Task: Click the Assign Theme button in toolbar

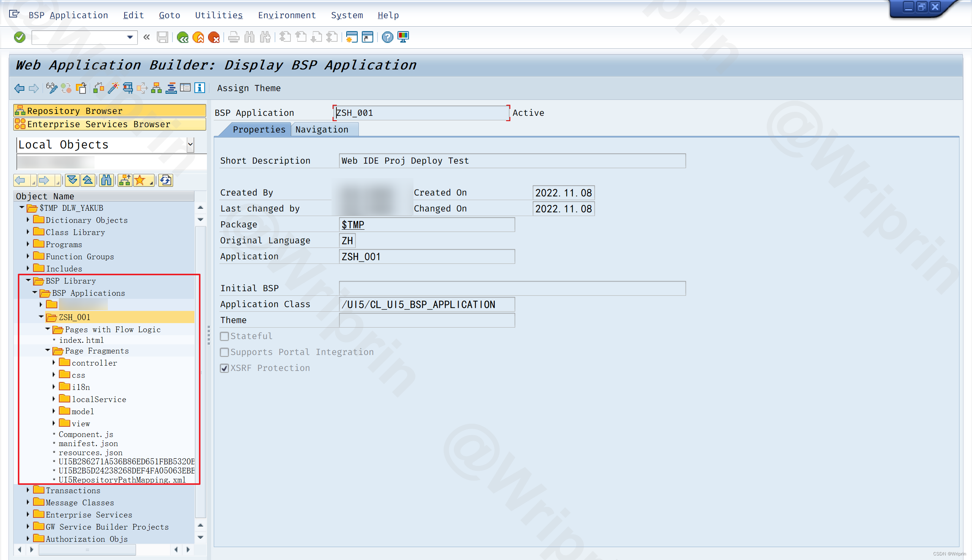Action: 248,88
